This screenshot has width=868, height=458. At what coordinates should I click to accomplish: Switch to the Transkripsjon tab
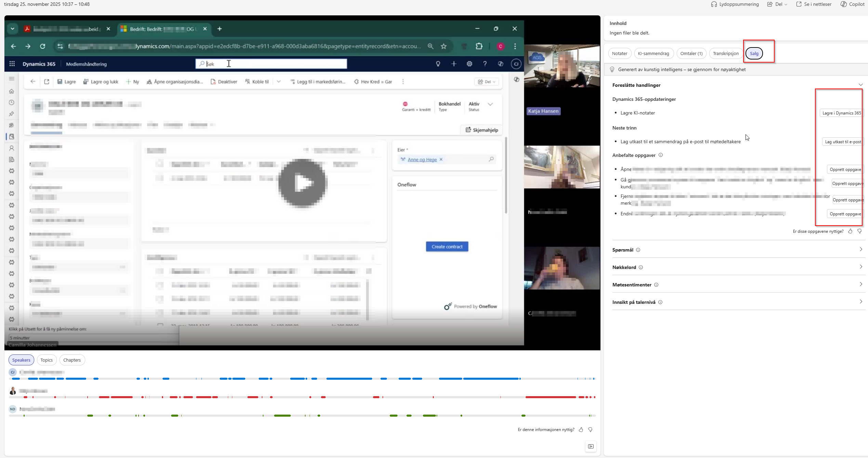[726, 54]
